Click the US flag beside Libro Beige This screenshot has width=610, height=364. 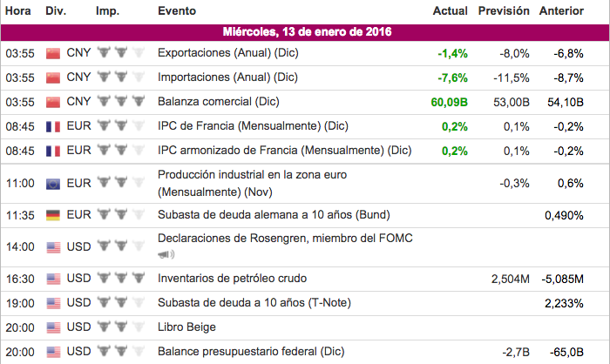click(52, 327)
